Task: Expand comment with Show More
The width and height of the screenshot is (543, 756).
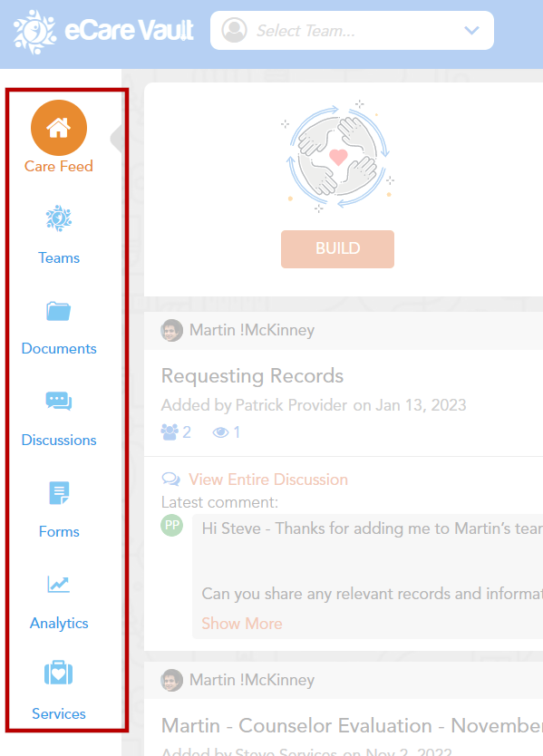Action: pyautogui.click(x=242, y=624)
